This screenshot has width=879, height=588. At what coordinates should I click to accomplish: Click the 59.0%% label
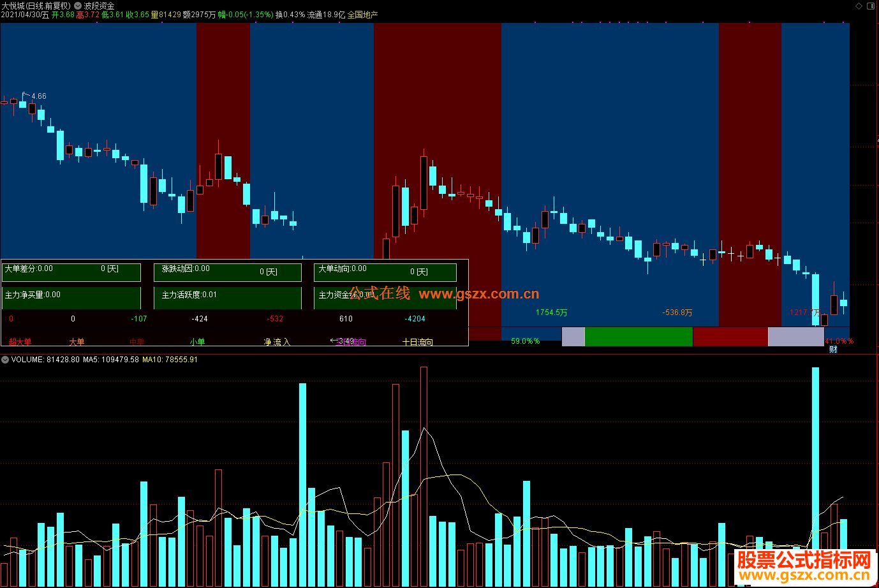pyautogui.click(x=526, y=341)
